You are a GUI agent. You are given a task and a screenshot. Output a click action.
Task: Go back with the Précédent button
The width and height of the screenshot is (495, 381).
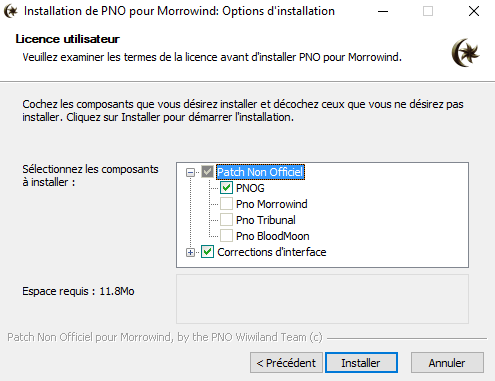(286, 363)
